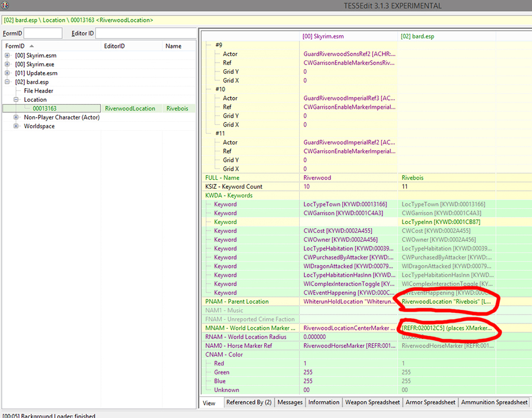Expand Non-Player Character (Actor) group
The image size is (532, 418).
point(15,117)
